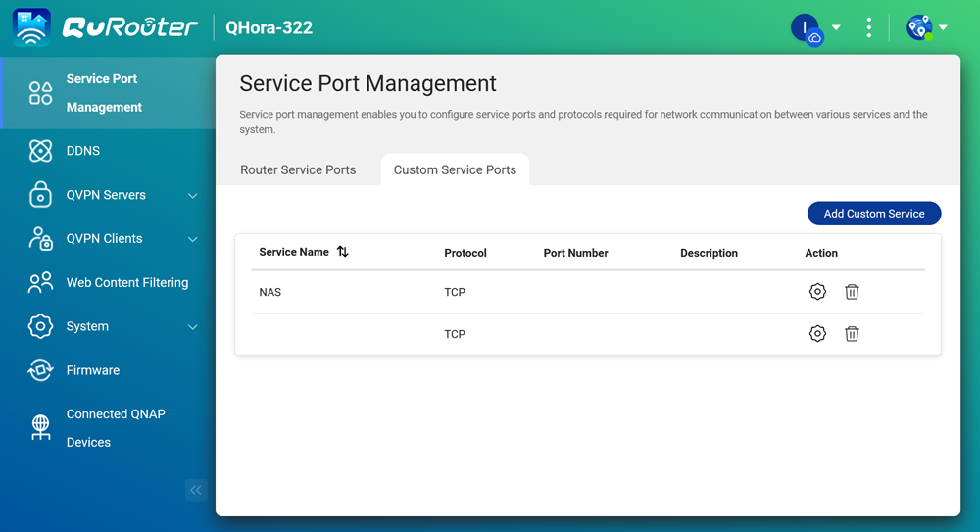This screenshot has height=532, width=980.
Task: Expand the System submenu
Action: 193,327
